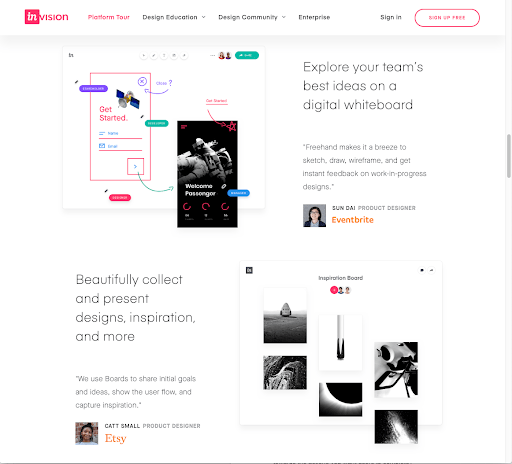
Task: Select Sun Dai's profile photo
Action: [314, 215]
